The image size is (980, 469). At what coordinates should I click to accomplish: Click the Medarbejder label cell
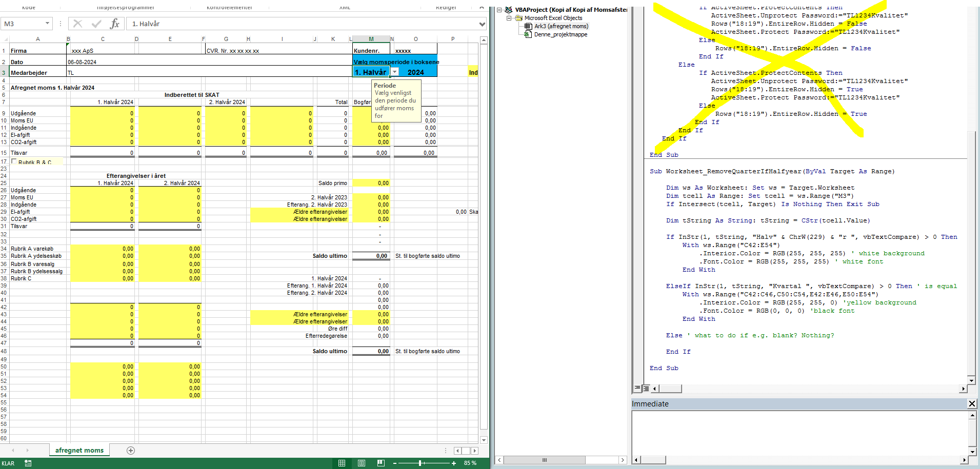[x=37, y=73]
